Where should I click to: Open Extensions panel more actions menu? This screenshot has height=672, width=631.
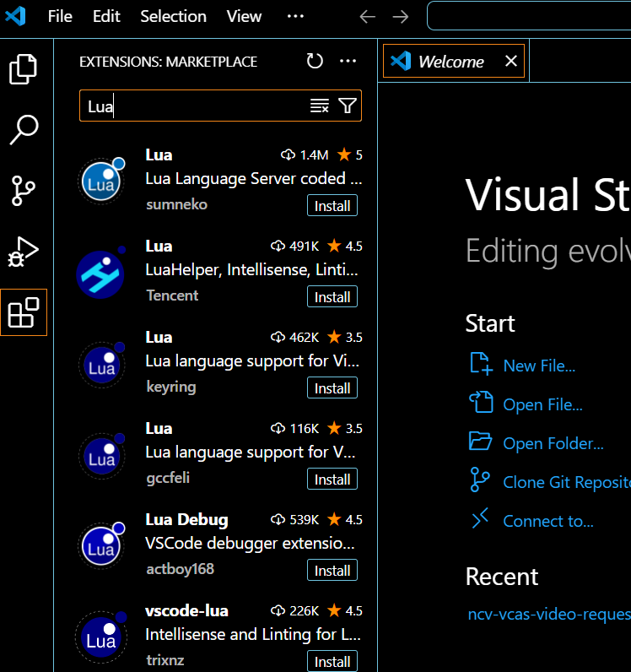tap(348, 61)
